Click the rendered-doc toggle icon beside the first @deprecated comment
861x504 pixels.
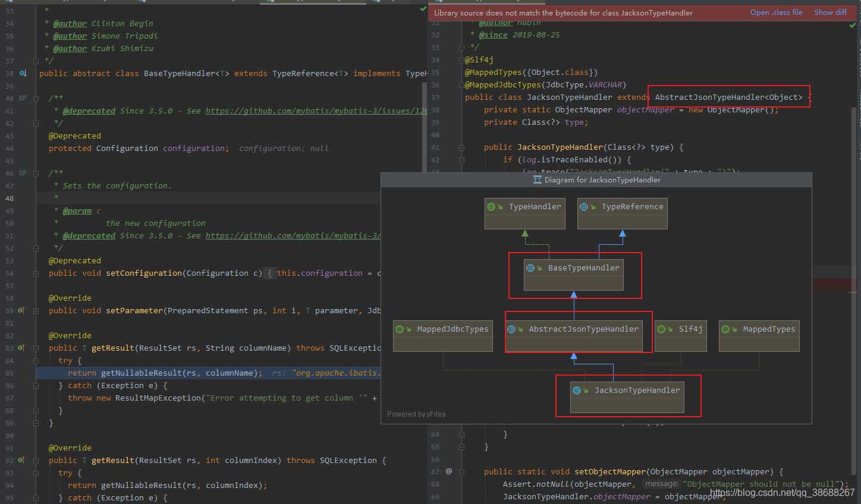23,98
